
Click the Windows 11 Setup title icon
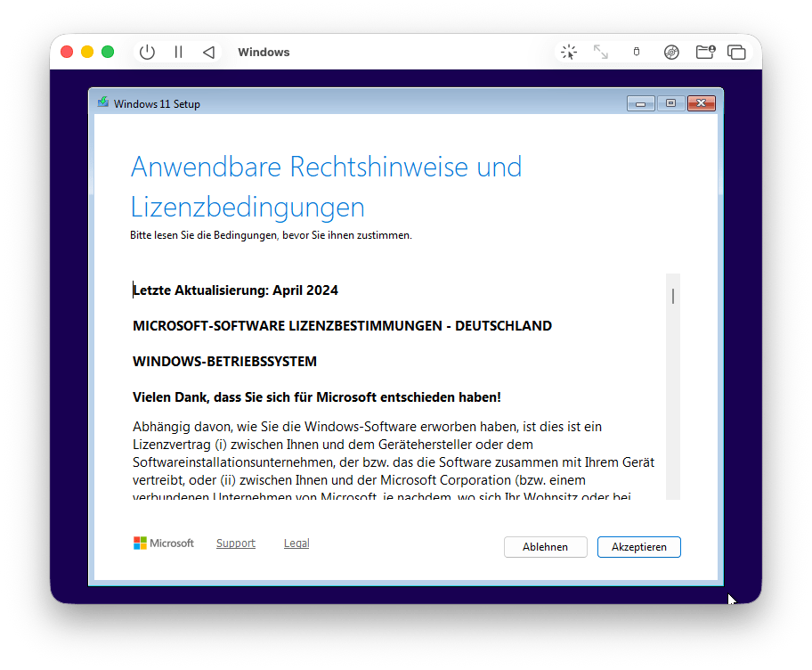(x=104, y=103)
